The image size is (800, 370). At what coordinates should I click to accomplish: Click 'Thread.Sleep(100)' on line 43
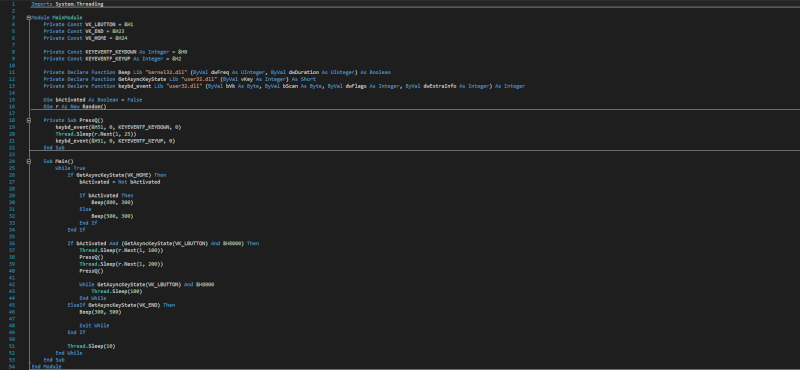(116, 291)
